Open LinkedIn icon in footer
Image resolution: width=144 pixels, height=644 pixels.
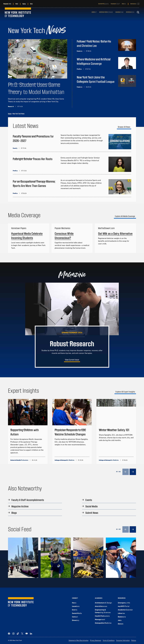[x=31, y=633]
